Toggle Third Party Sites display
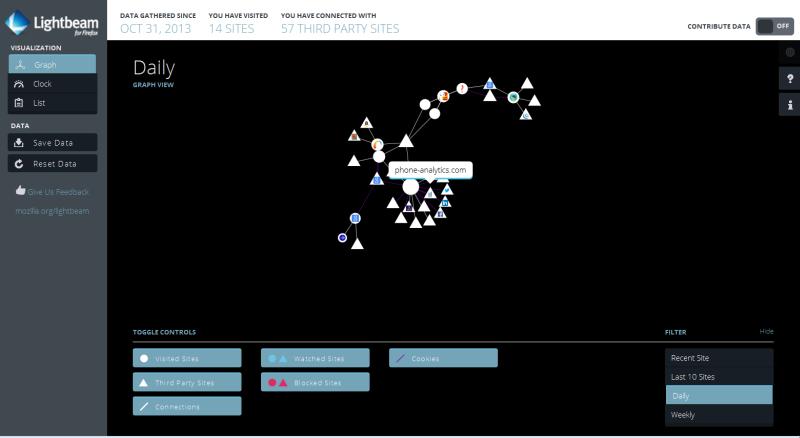The width and height of the screenshot is (800, 438). 187,382
